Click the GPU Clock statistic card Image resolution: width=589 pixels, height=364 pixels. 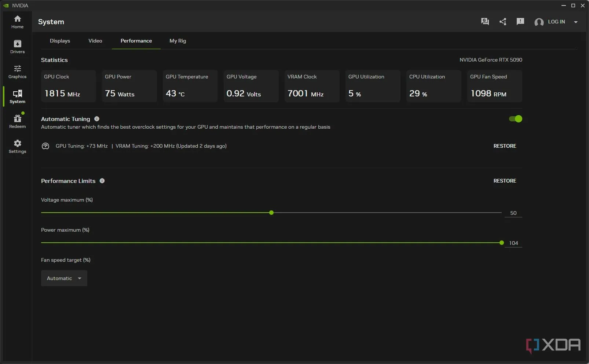point(69,86)
